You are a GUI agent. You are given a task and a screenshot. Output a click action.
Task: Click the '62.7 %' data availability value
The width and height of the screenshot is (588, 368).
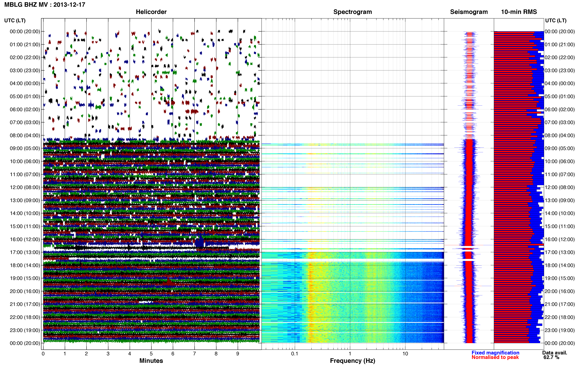(x=551, y=357)
